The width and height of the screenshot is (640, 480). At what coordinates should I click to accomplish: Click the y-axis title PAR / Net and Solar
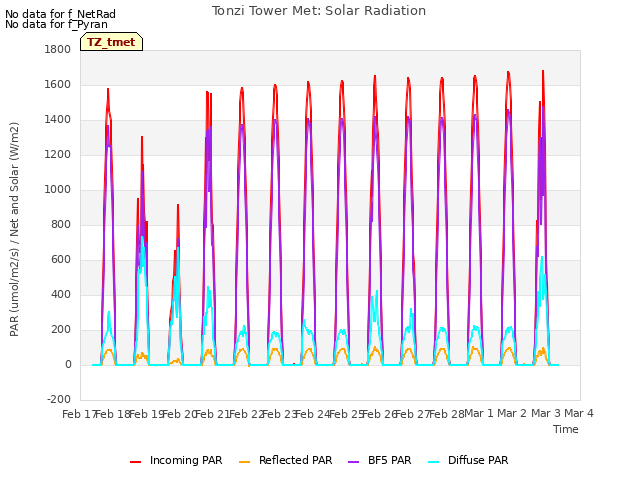coord(14,229)
